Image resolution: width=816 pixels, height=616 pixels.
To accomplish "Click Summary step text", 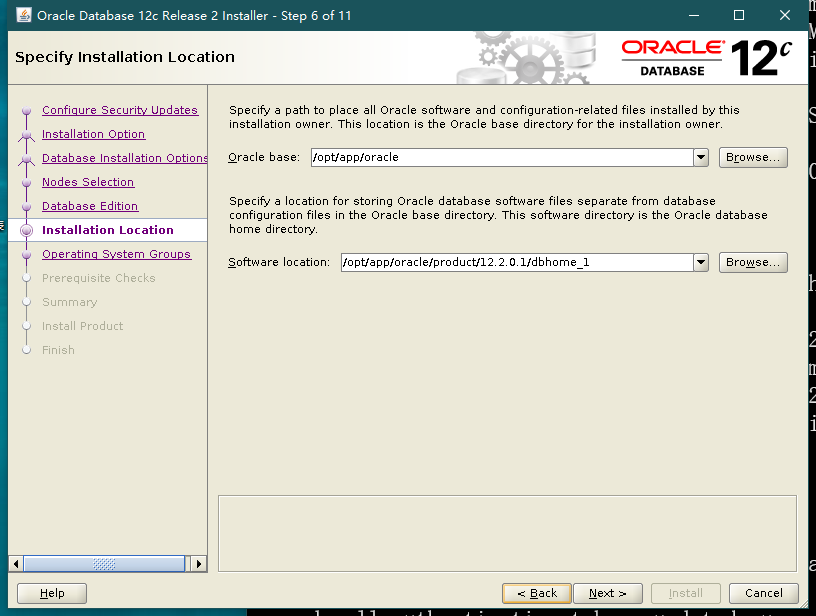I will click(70, 302).
